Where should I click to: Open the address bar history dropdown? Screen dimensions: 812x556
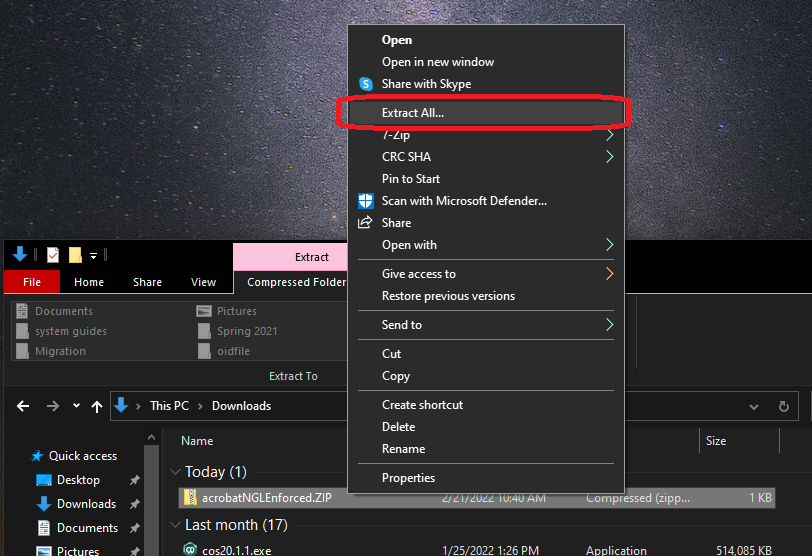coord(754,407)
